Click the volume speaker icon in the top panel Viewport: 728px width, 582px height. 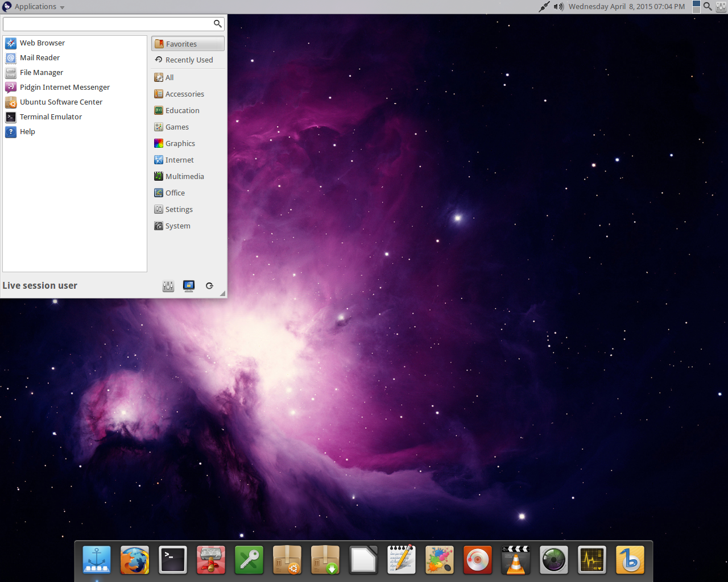(x=559, y=7)
